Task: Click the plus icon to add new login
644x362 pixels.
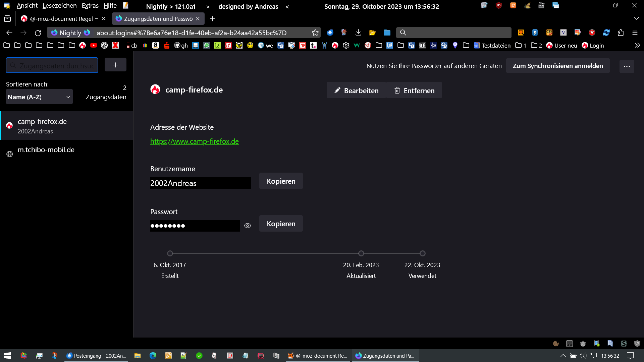Action: (115, 65)
